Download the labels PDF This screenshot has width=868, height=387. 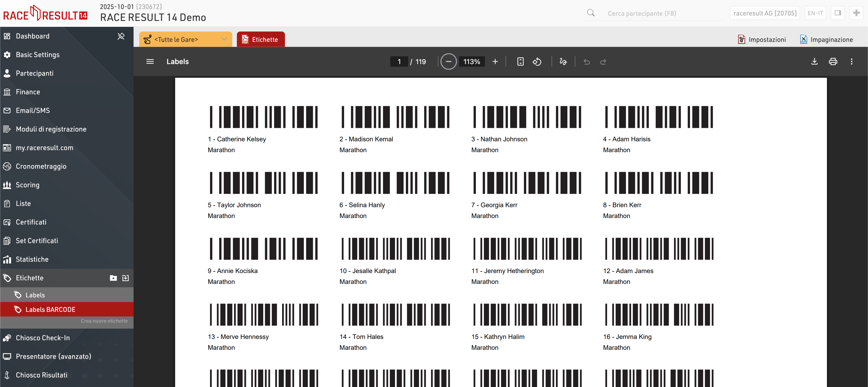coord(814,62)
